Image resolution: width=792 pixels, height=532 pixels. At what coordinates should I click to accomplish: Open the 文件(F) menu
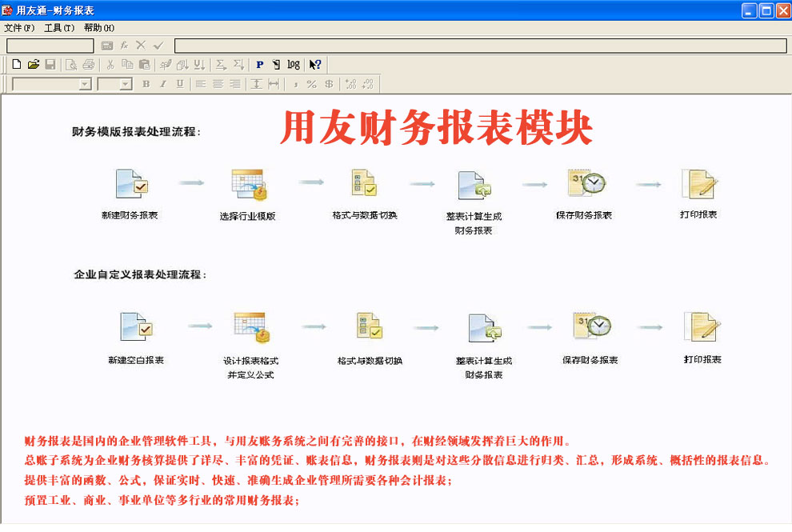click(19, 28)
